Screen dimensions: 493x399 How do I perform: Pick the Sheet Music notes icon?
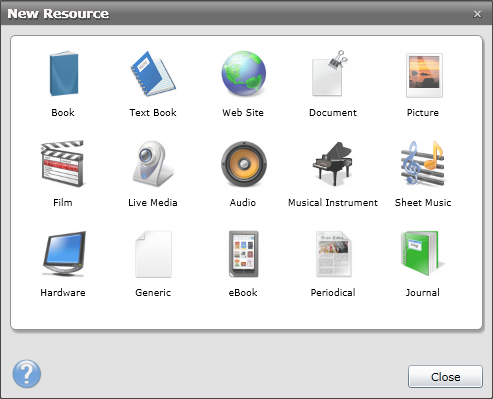click(423, 164)
